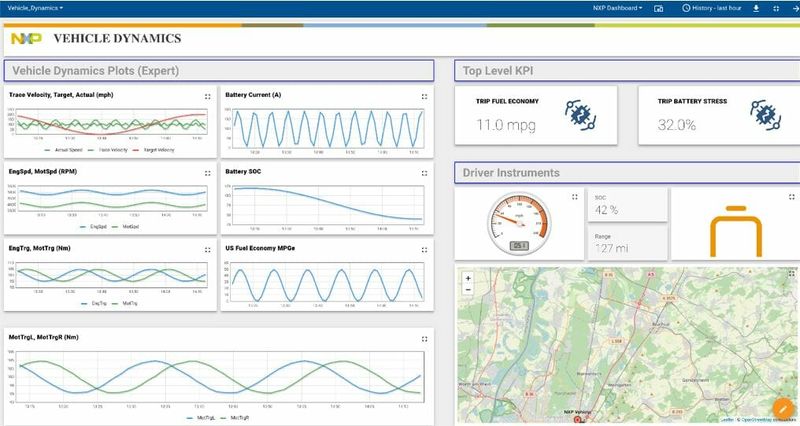
Task: Expand the NXP Dashboard dropdown
Action: (618, 8)
